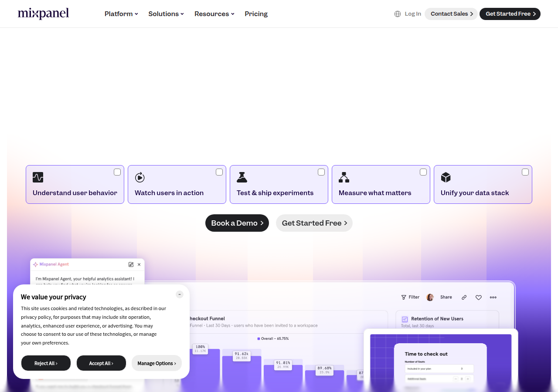558x392 pixels.
Task: Select the Measure what matters card label
Action: pos(375,193)
